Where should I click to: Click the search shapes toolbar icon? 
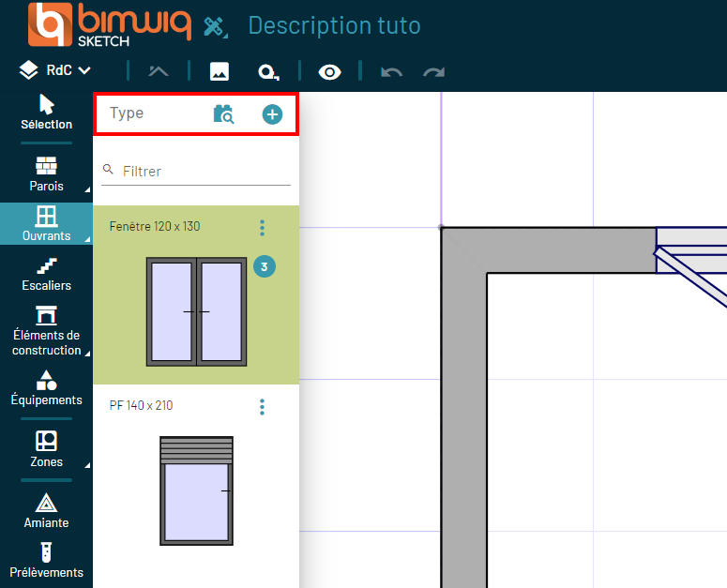tap(268, 72)
